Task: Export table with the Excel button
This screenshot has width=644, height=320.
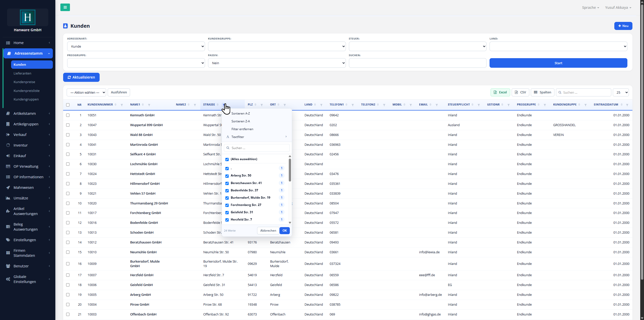Action: click(x=500, y=92)
